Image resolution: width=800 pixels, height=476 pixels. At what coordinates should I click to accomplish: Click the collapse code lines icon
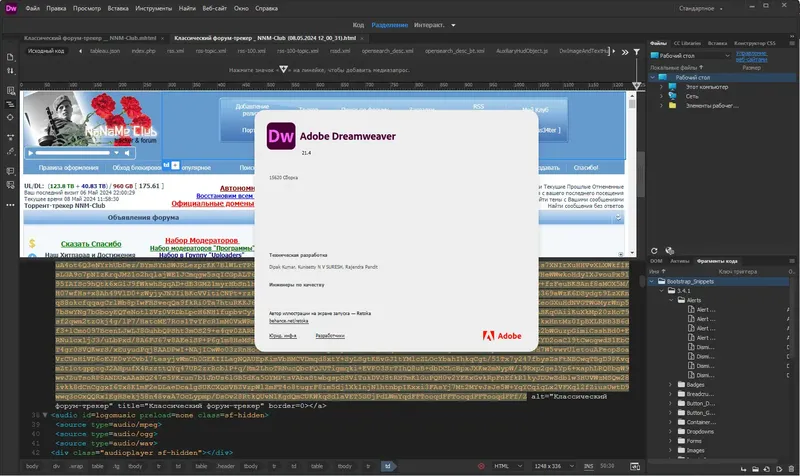click(x=10, y=104)
